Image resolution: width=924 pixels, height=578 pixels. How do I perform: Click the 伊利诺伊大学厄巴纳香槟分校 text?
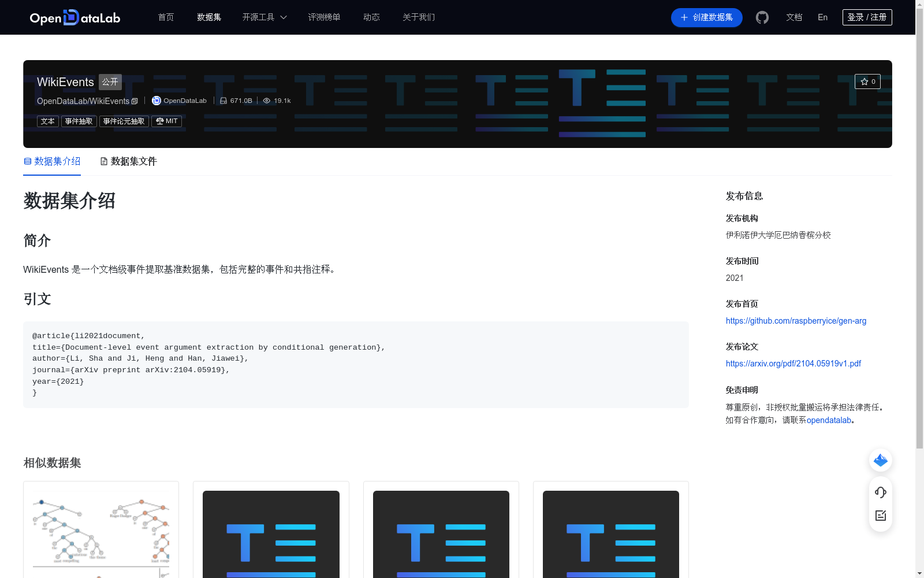(778, 235)
